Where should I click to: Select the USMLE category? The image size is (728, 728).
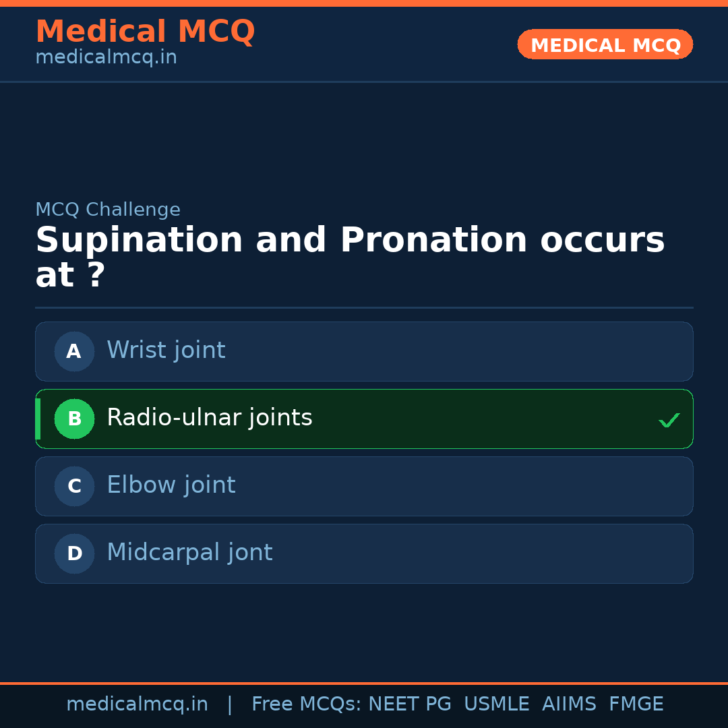click(x=497, y=704)
